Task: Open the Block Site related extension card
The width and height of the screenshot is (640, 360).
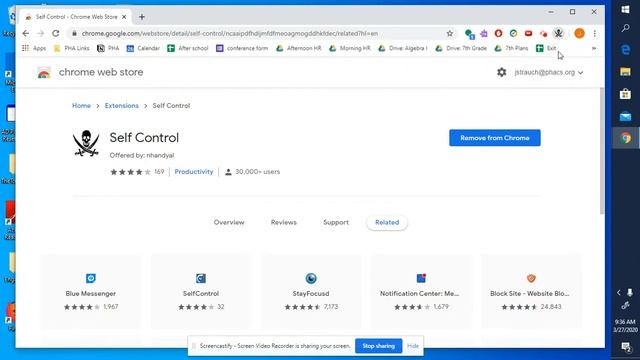Action: (531, 291)
